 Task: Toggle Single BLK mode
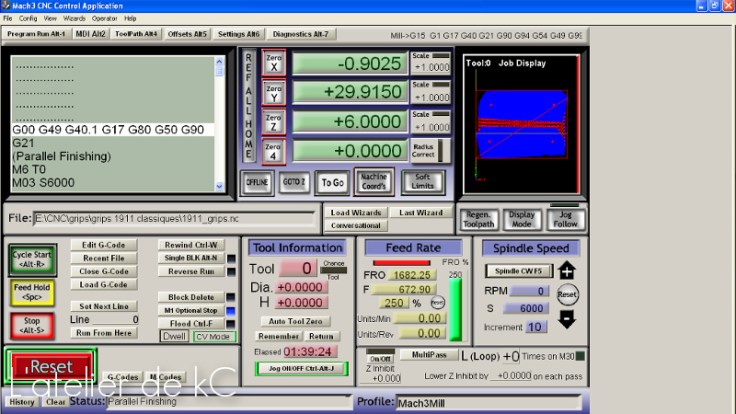(x=189, y=258)
